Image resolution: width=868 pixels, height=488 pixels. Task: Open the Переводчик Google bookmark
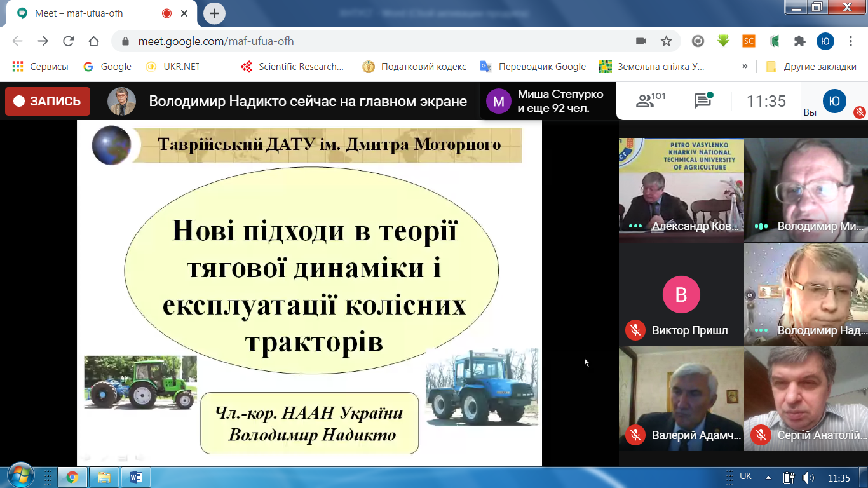coord(533,67)
